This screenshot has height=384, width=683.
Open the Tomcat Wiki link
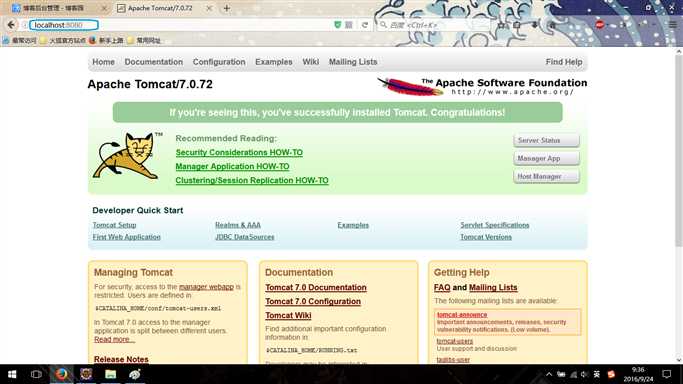pyautogui.click(x=288, y=315)
